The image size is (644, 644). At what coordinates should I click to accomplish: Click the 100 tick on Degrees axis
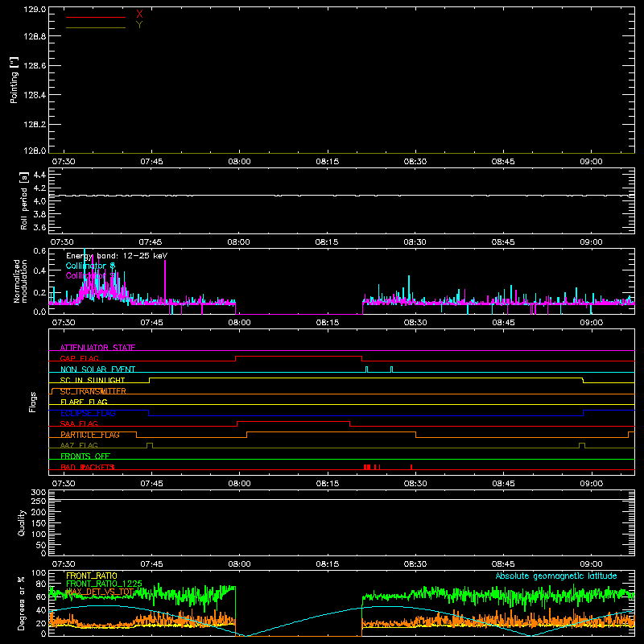pyautogui.click(x=39, y=573)
